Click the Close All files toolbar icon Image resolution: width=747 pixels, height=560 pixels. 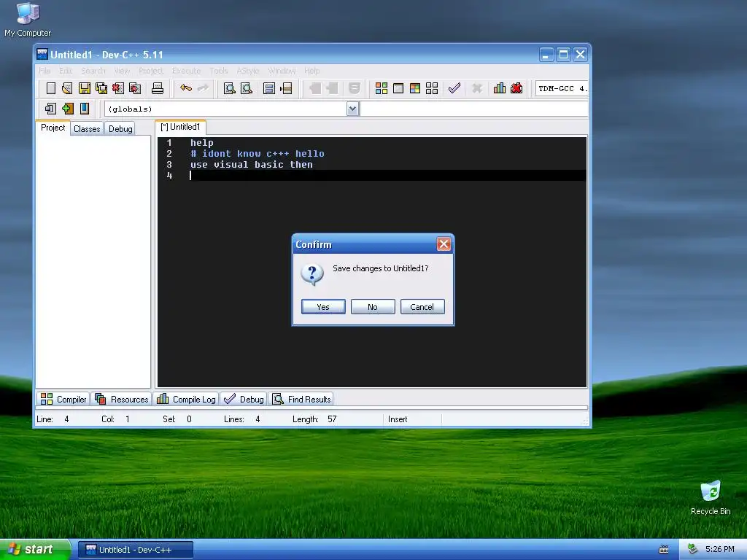(135, 88)
